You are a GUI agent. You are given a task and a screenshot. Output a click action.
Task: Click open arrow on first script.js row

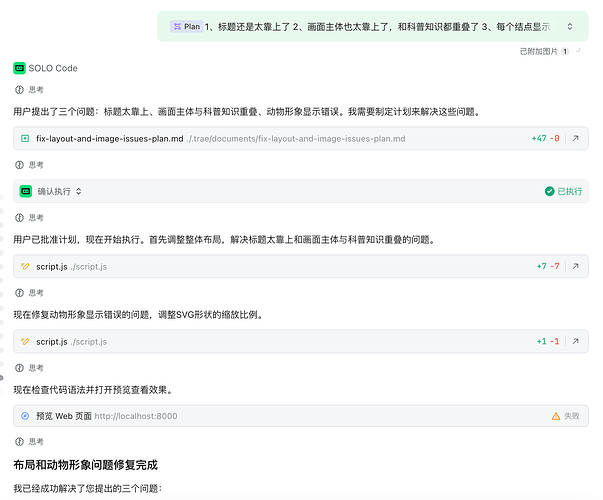tap(576, 266)
